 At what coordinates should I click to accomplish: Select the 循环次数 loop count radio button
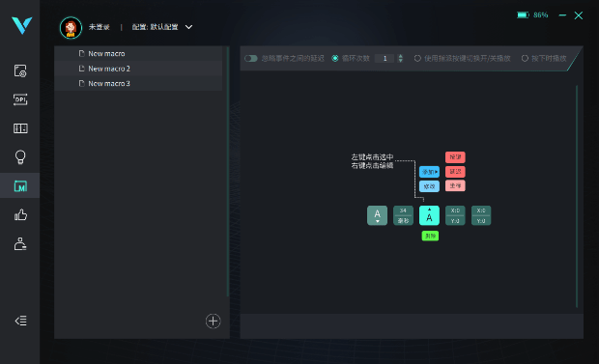(x=335, y=59)
